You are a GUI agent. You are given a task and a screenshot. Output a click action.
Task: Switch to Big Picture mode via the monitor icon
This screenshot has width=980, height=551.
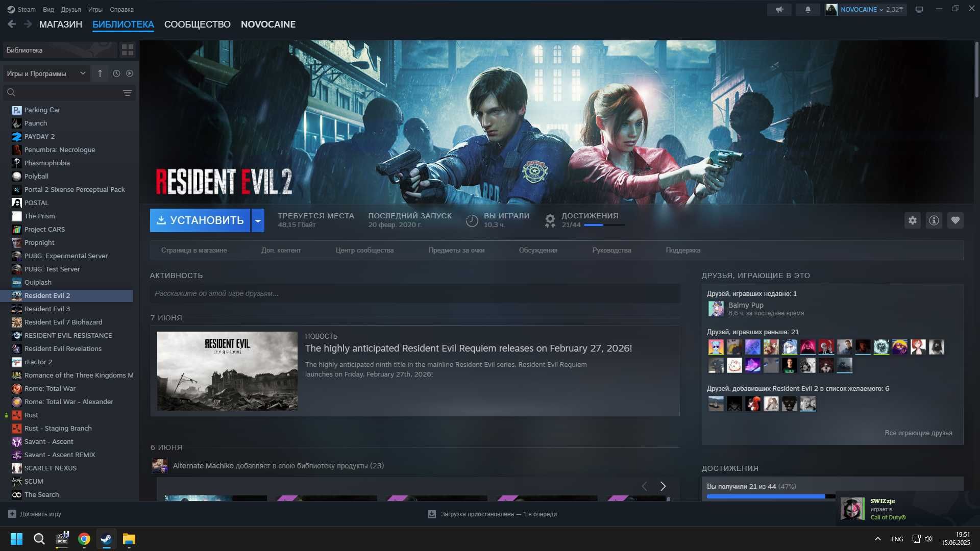pos(919,9)
